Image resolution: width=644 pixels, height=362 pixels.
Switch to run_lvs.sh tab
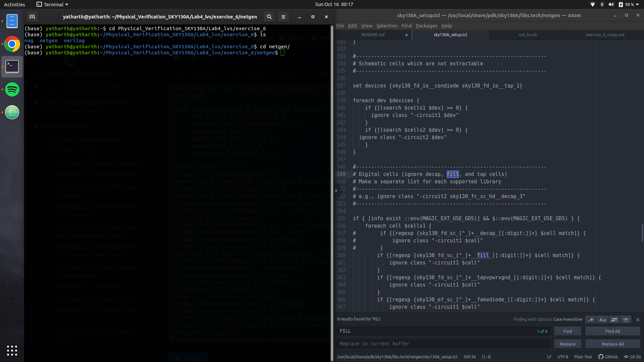pos(528,35)
